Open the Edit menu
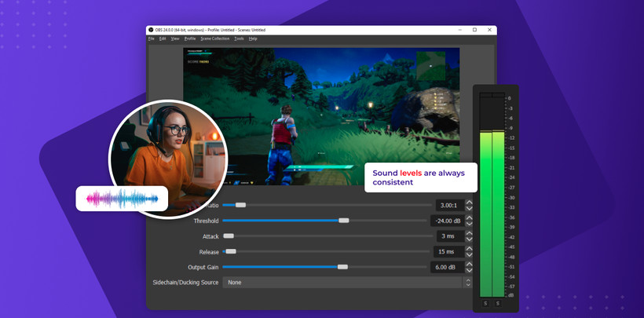Image resolution: width=644 pixels, height=318 pixels. 163,38
